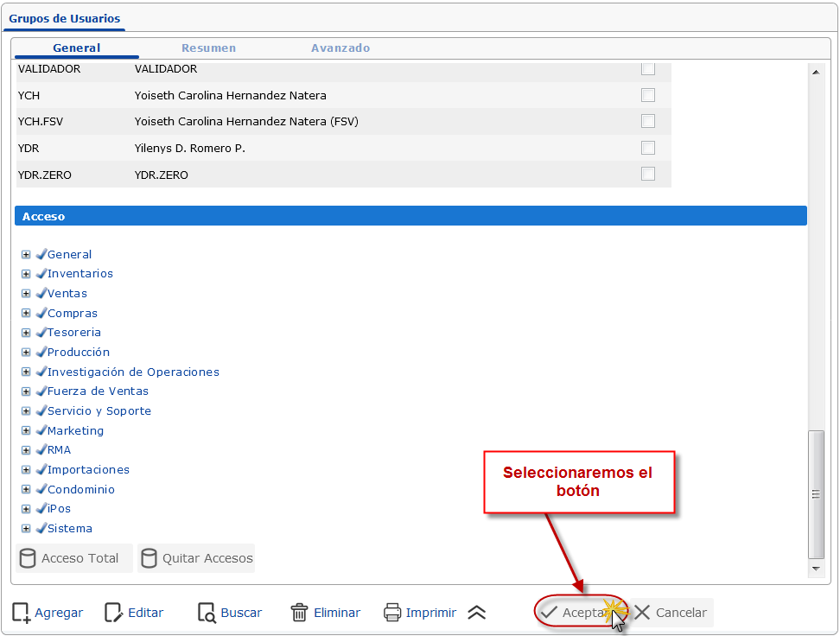Click user name Yilenys D. Romero P.
The width and height of the screenshot is (840, 636).
(189, 148)
